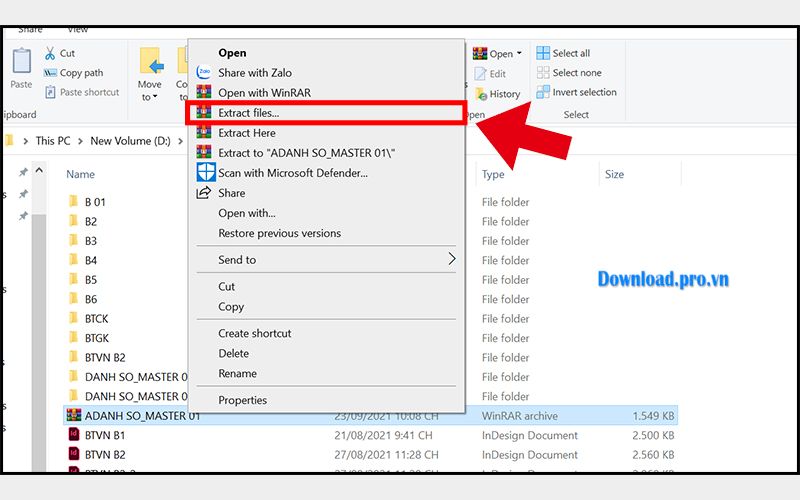Click the WinRAR archive icon of ADANH SO_MASTER 01

[x=74, y=415]
